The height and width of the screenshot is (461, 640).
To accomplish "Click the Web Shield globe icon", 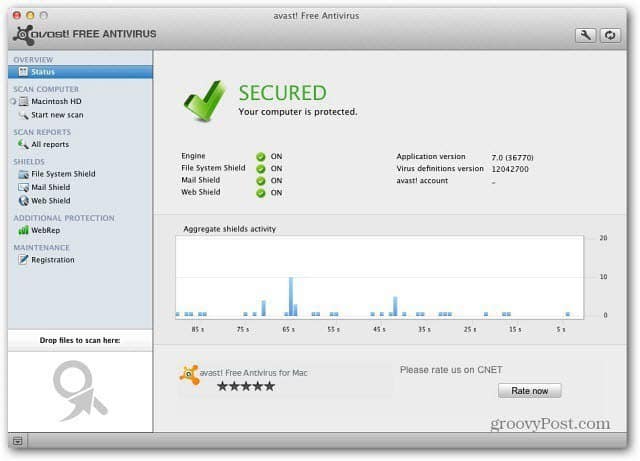I will click(23, 200).
